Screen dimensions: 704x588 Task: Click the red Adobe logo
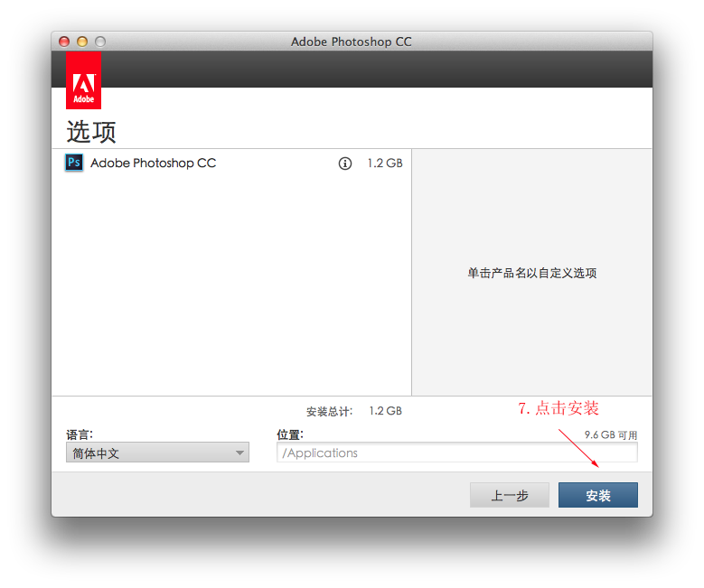[83, 80]
